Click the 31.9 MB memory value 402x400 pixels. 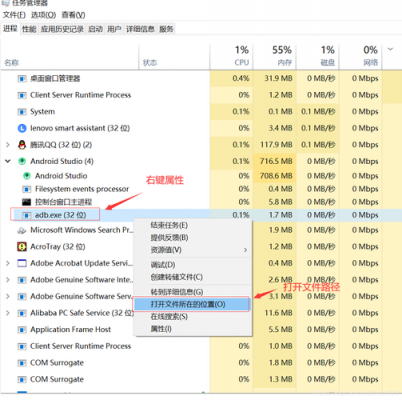coord(278,79)
